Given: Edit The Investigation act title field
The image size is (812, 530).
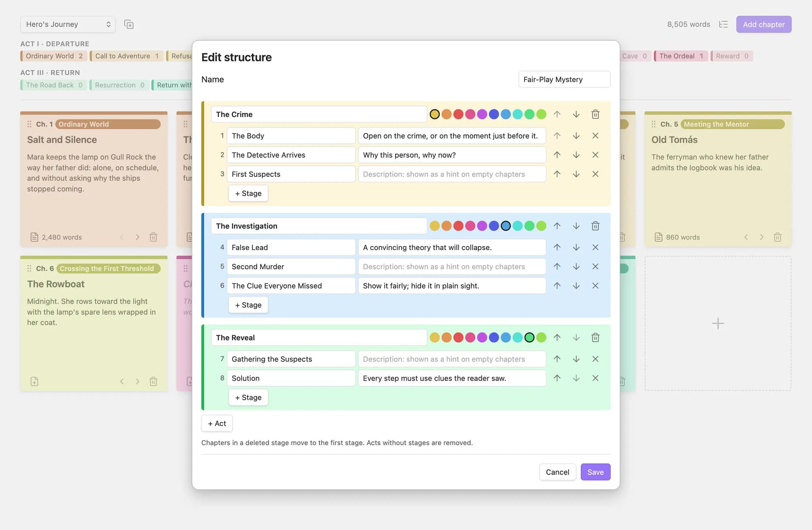Looking at the screenshot, I should coord(319,226).
